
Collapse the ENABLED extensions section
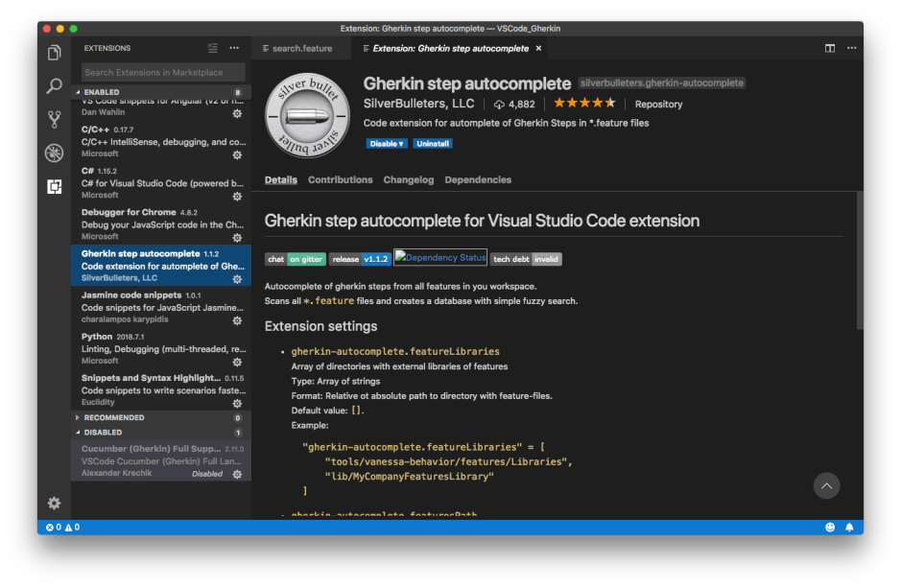(x=102, y=92)
